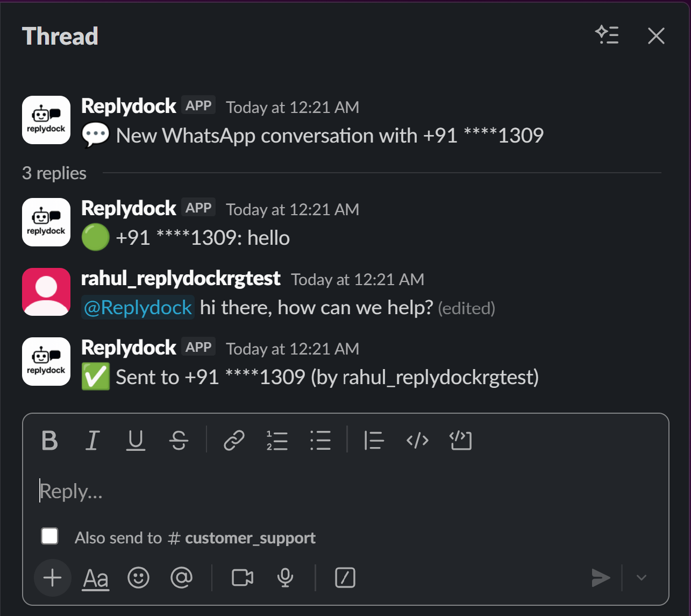Open thread notification settings icon

[608, 35]
